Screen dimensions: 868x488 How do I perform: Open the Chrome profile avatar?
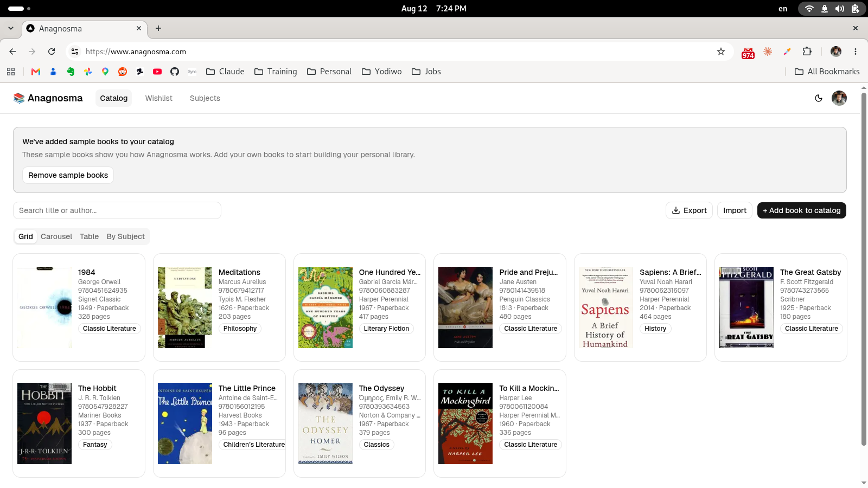(x=836, y=52)
